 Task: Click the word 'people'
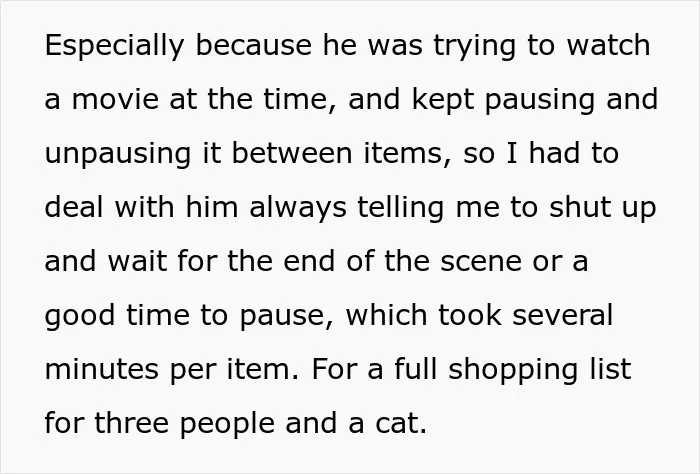pyautogui.click(x=227, y=425)
